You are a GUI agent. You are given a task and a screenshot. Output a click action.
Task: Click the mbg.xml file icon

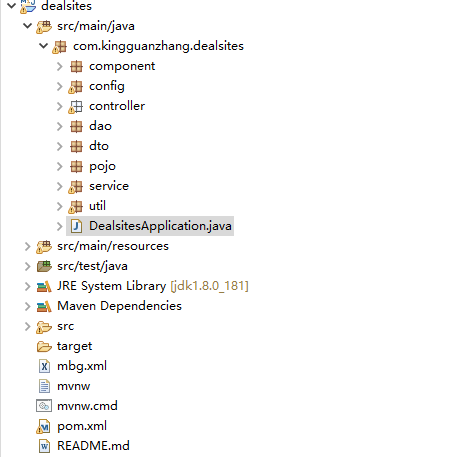44,366
